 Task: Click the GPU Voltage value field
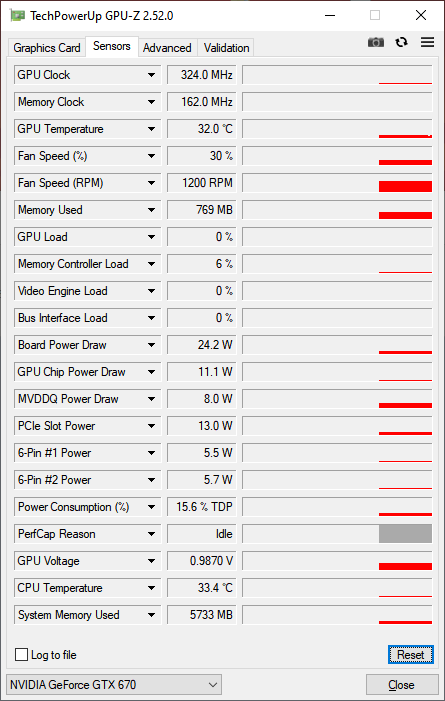click(x=202, y=561)
